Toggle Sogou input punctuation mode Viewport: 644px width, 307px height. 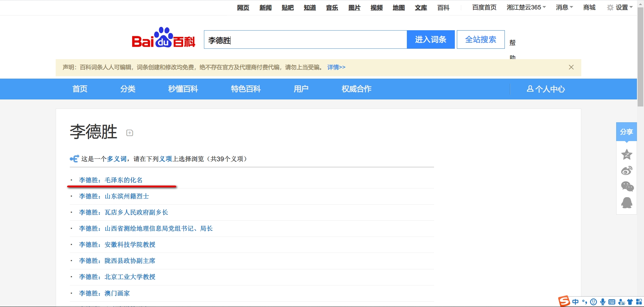click(585, 302)
